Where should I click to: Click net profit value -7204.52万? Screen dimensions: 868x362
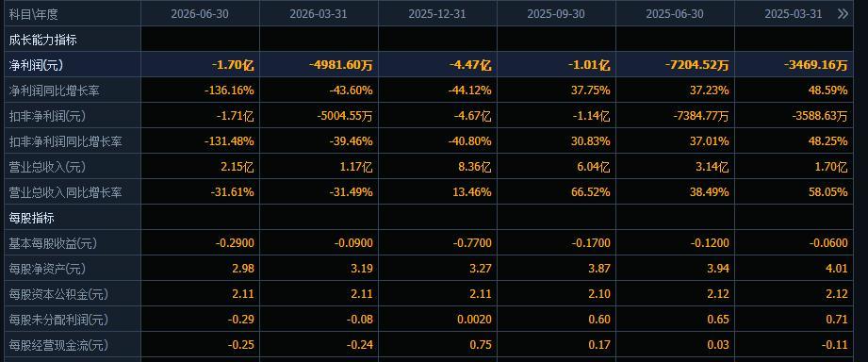[696, 65]
